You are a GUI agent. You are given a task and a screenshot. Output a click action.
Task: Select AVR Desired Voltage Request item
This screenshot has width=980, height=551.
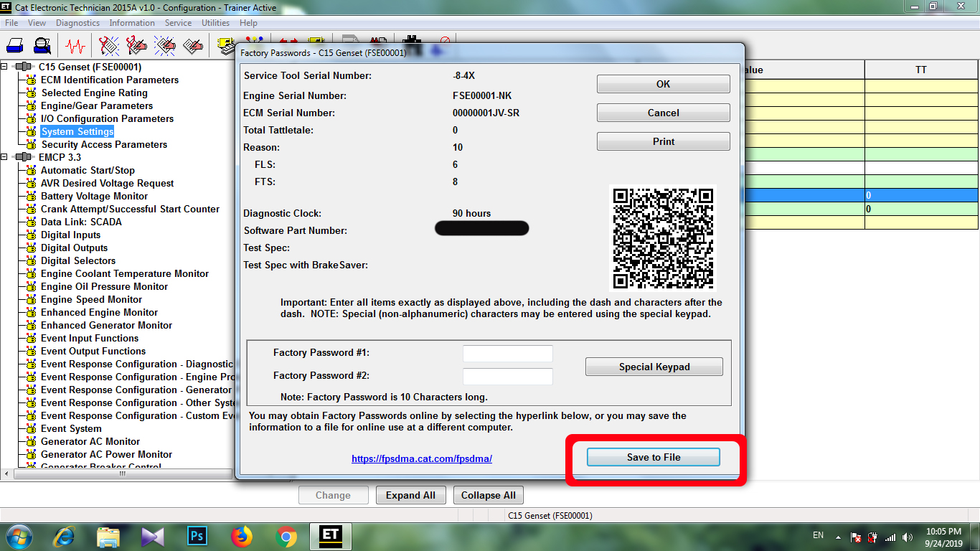click(x=107, y=183)
